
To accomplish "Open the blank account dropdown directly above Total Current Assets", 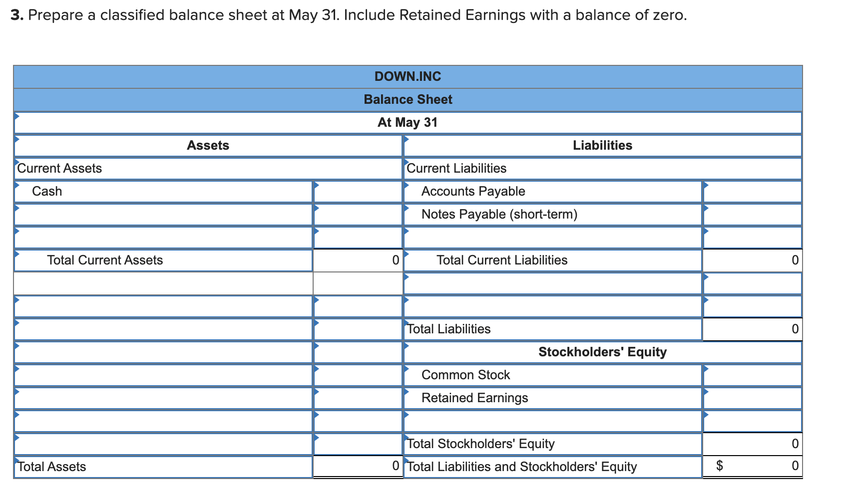I will (x=163, y=238).
